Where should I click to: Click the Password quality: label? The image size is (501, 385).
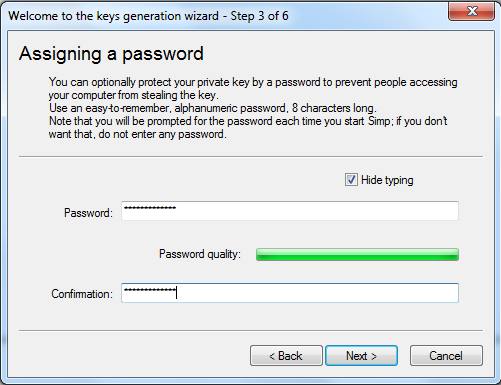(x=200, y=254)
